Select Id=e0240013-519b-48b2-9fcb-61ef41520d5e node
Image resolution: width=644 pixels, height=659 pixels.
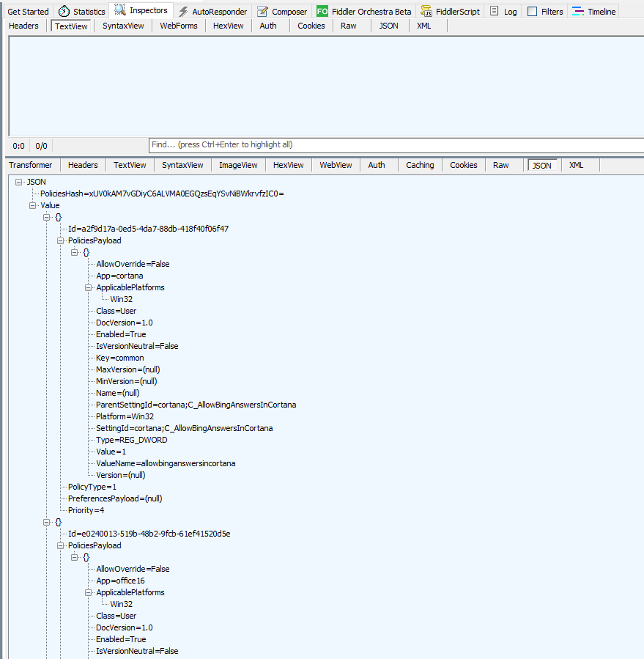[149, 534]
